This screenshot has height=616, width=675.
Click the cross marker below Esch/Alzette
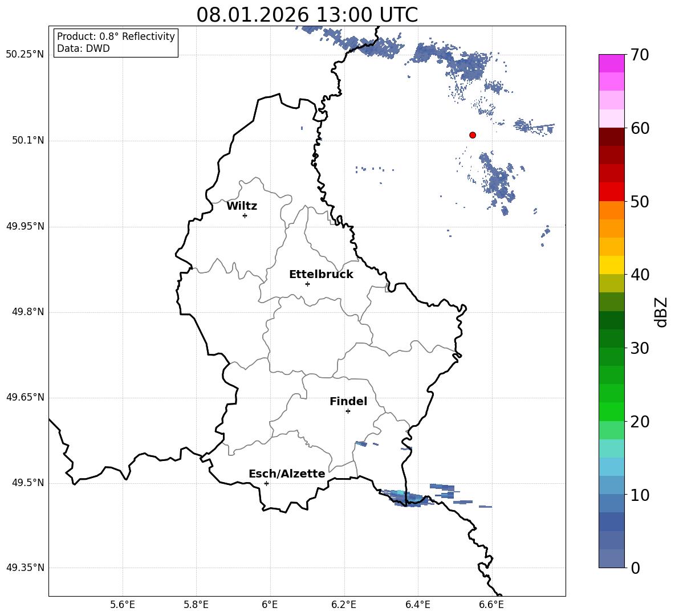click(x=266, y=483)
